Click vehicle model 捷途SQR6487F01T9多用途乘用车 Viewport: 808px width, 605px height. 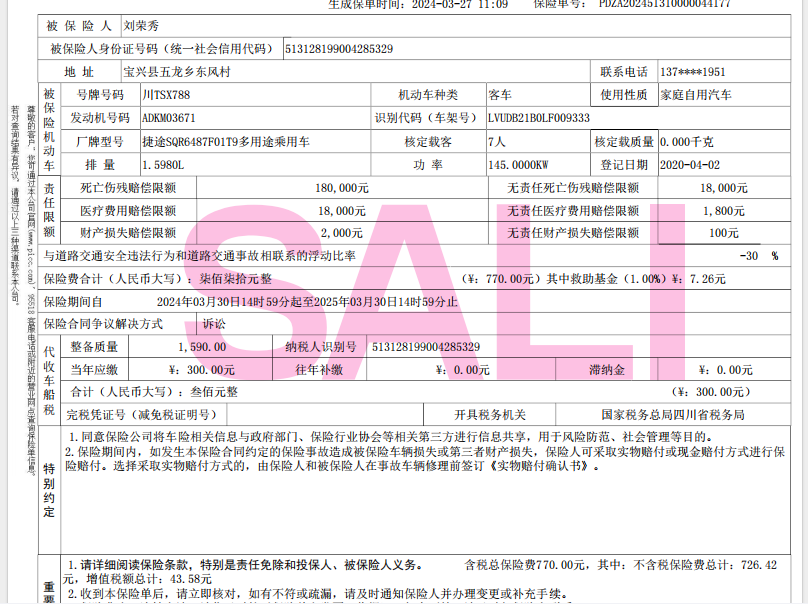(x=226, y=142)
